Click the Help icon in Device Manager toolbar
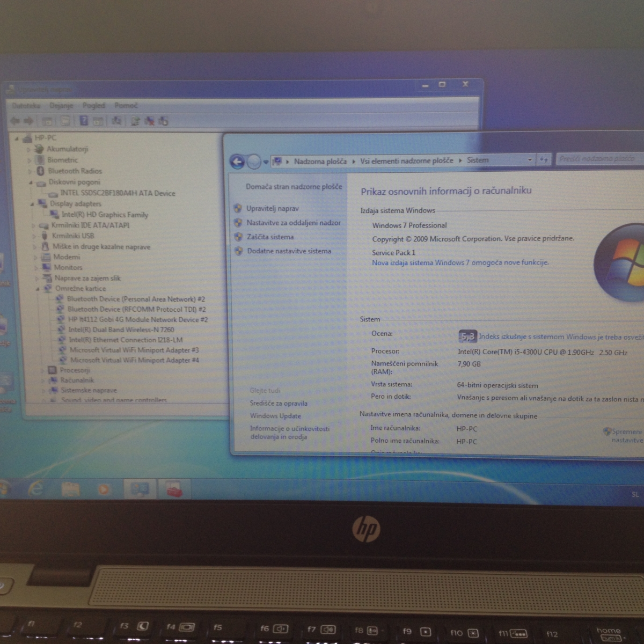 click(x=84, y=121)
